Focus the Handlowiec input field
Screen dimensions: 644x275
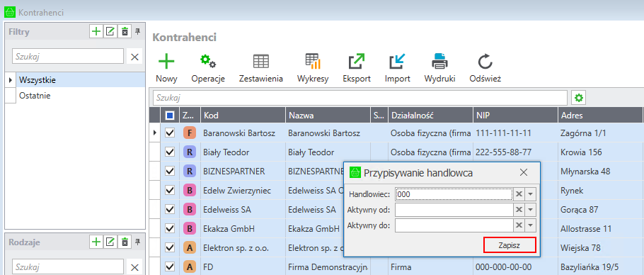pyautogui.click(x=454, y=194)
